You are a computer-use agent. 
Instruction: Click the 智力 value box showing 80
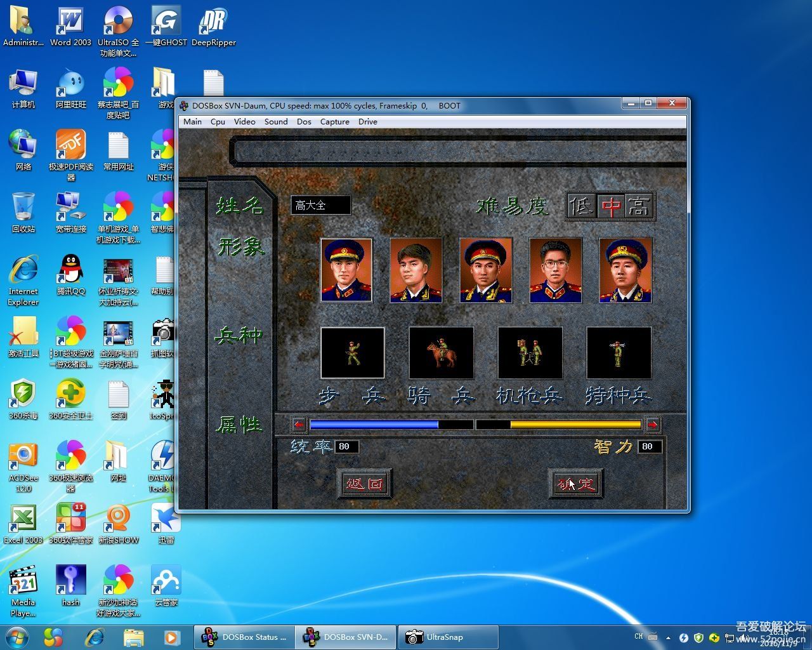tap(650, 446)
